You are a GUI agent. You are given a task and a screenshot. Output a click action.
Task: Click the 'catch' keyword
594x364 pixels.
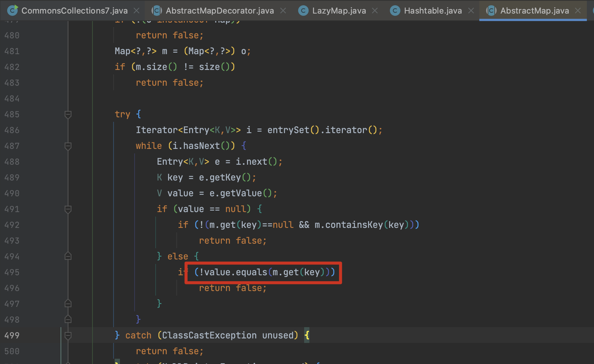click(x=138, y=335)
